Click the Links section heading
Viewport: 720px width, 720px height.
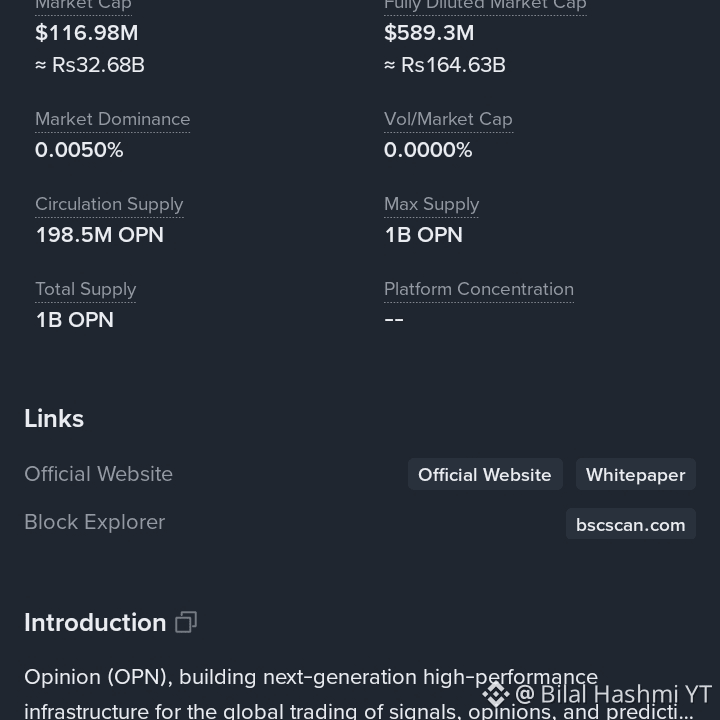click(54, 418)
